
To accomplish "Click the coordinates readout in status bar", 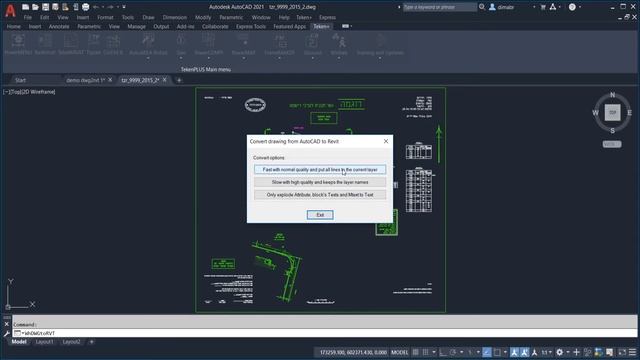I will (353, 352).
